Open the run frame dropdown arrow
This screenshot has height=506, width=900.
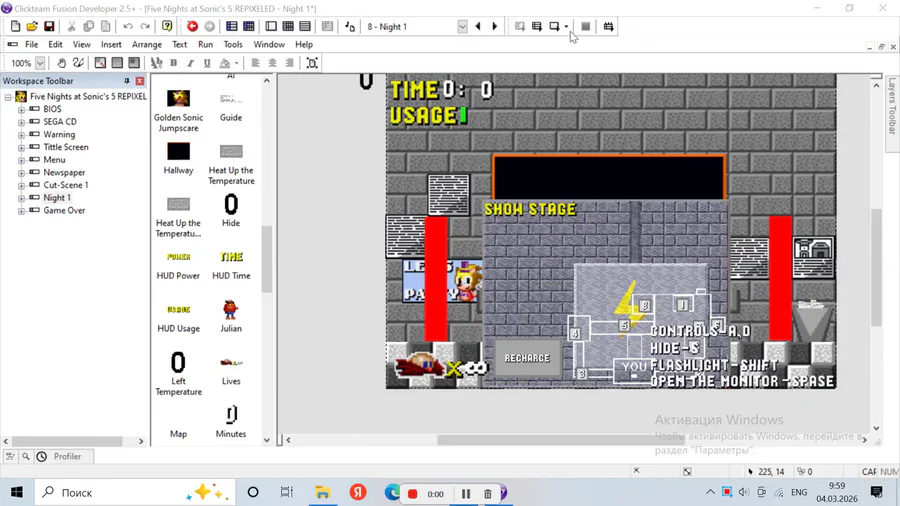[566, 26]
